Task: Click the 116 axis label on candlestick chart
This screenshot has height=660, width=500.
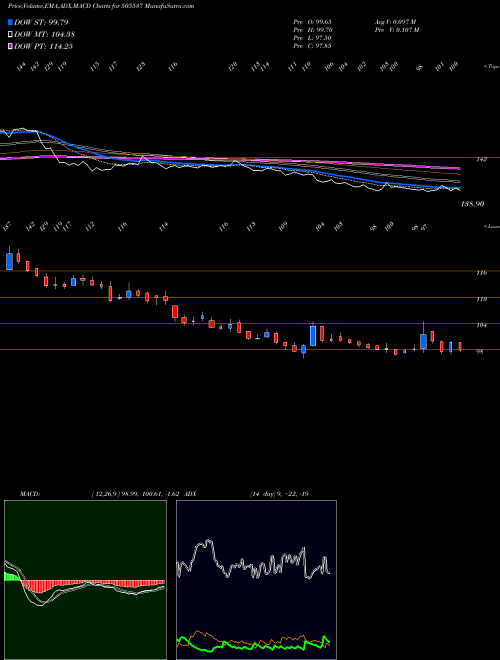Action: [x=481, y=273]
